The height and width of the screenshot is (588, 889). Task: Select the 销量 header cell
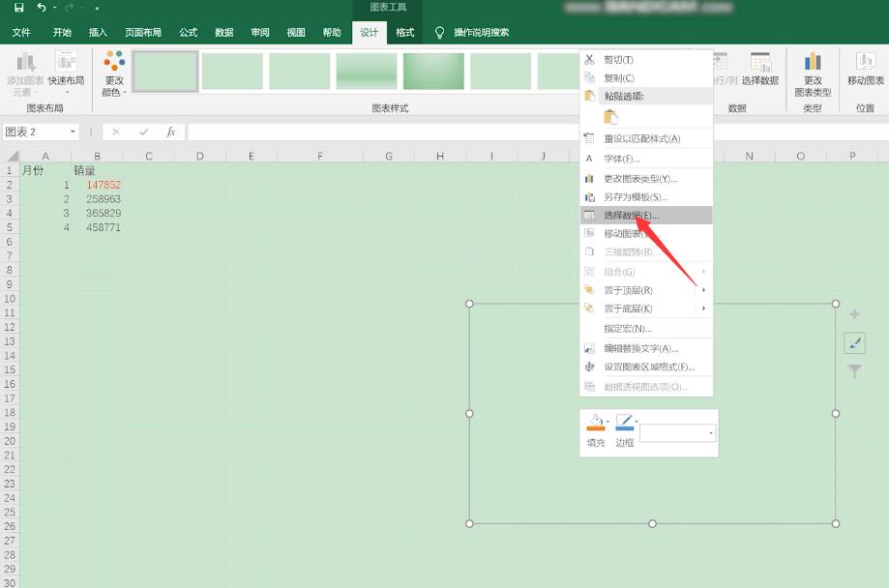point(97,170)
